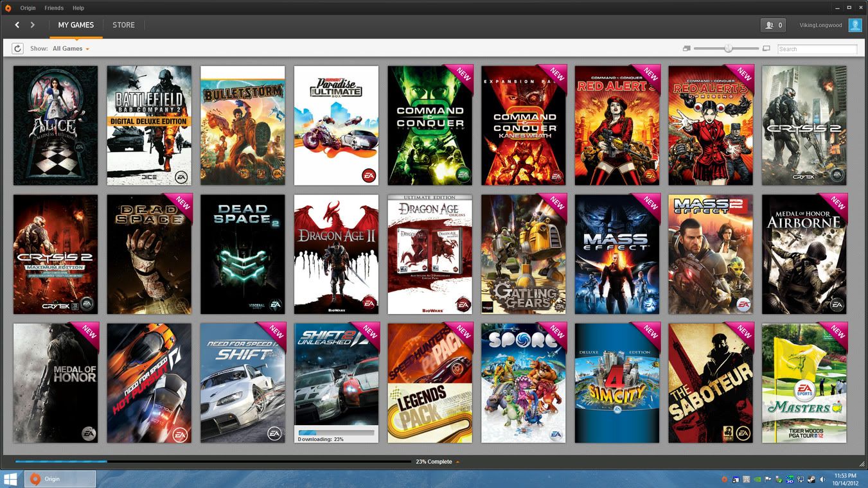Click the safely remove hardware tray icon

coord(779,479)
